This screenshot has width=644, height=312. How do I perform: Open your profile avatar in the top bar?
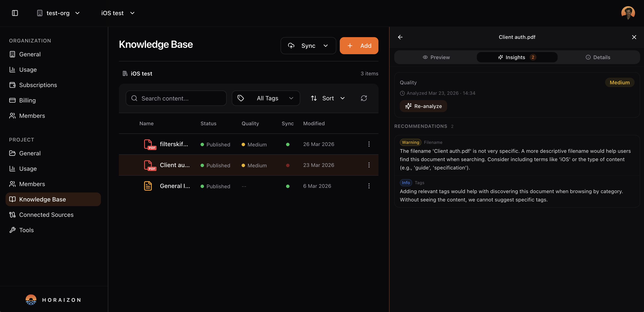628,13
